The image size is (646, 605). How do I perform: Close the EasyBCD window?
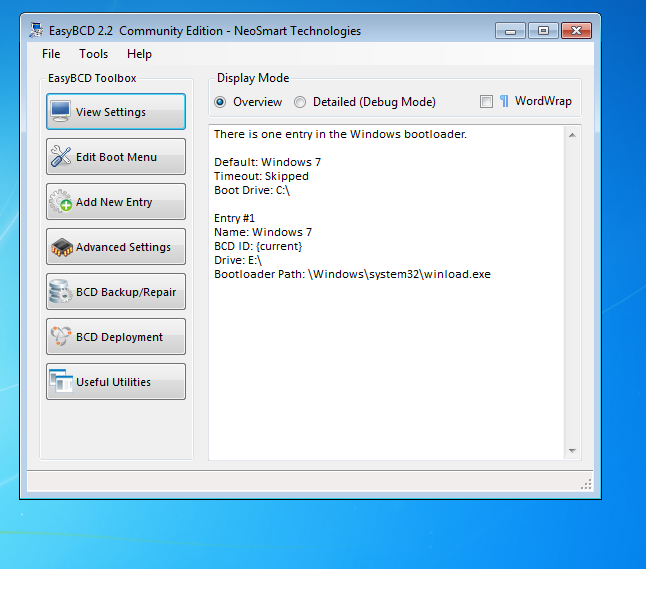(576, 31)
